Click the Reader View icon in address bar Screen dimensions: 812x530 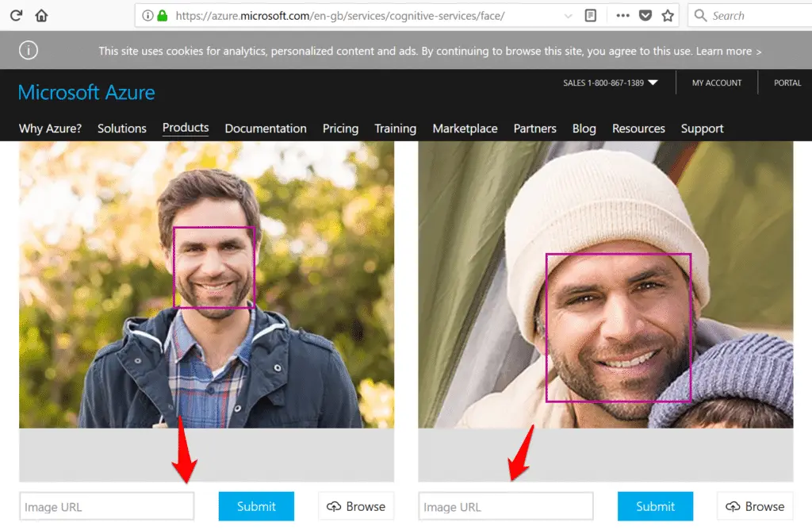coord(590,15)
